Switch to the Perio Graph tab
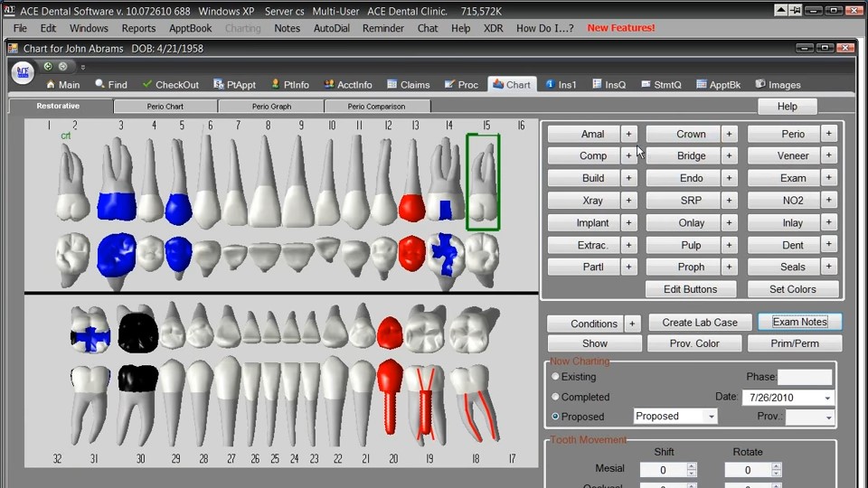This screenshot has height=488, width=868. pyautogui.click(x=271, y=107)
